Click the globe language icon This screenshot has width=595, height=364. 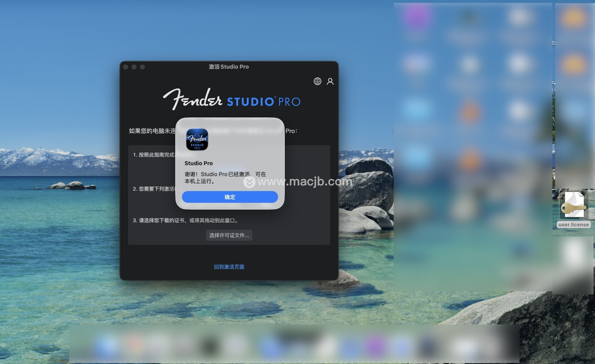[317, 81]
